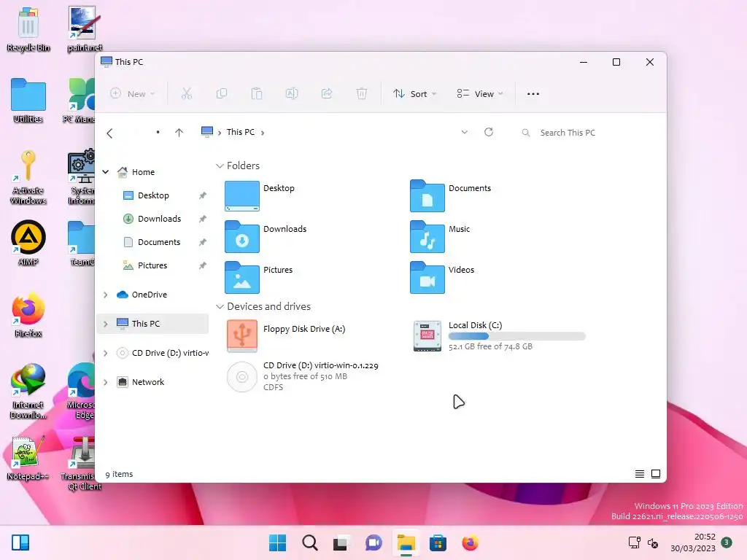Open Pictures in sidebar

152,265
